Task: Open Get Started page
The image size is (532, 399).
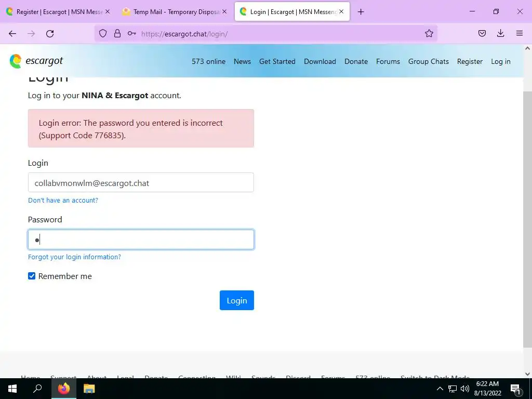Action: pyautogui.click(x=277, y=61)
